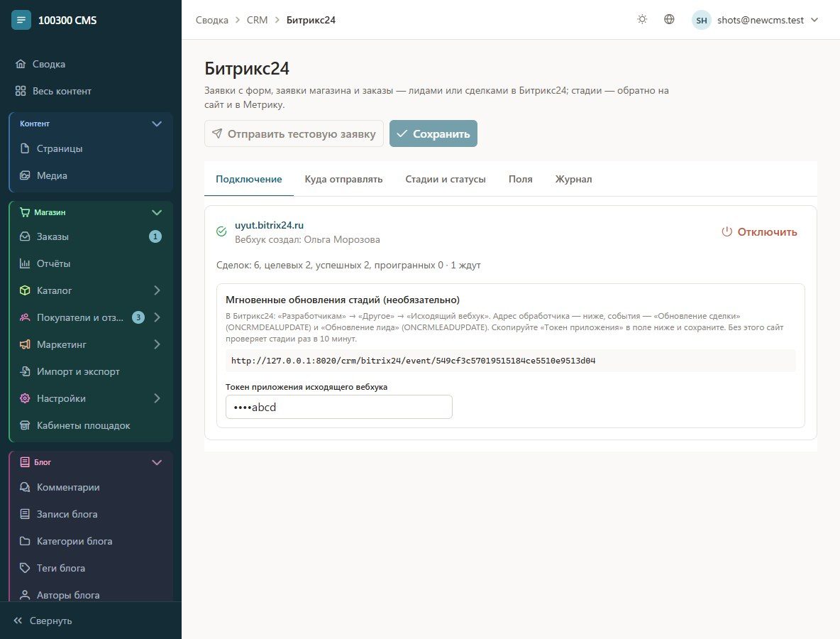The width and height of the screenshot is (840, 639).
Task: Open the Стадии и статусы tab
Action: click(445, 179)
